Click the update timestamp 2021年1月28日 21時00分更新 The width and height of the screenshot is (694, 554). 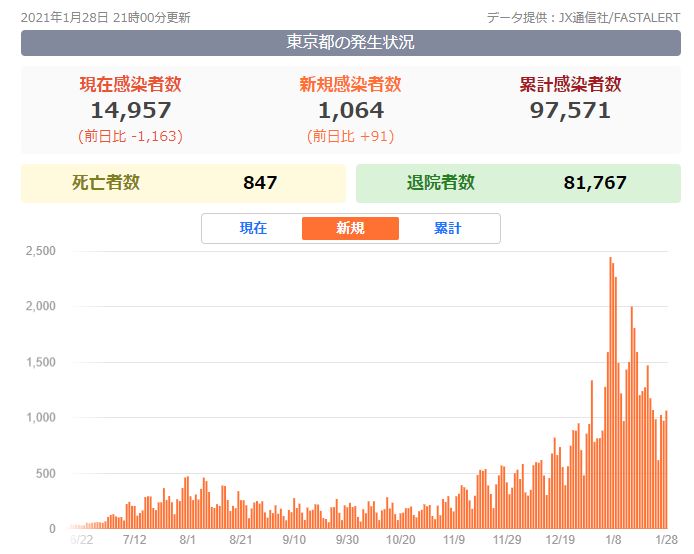tap(106, 18)
